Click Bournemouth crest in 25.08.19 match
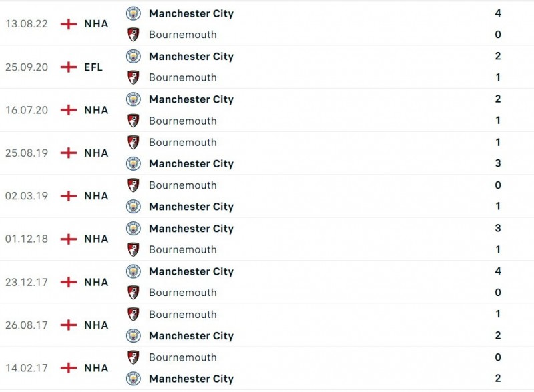The width and height of the screenshot is (534, 392). pyautogui.click(x=133, y=142)
